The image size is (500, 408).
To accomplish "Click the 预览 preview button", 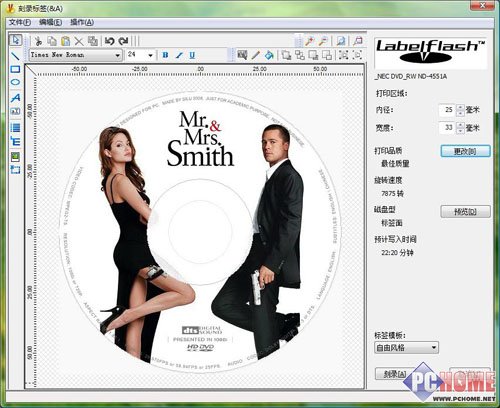I will [x=465, y=212].
